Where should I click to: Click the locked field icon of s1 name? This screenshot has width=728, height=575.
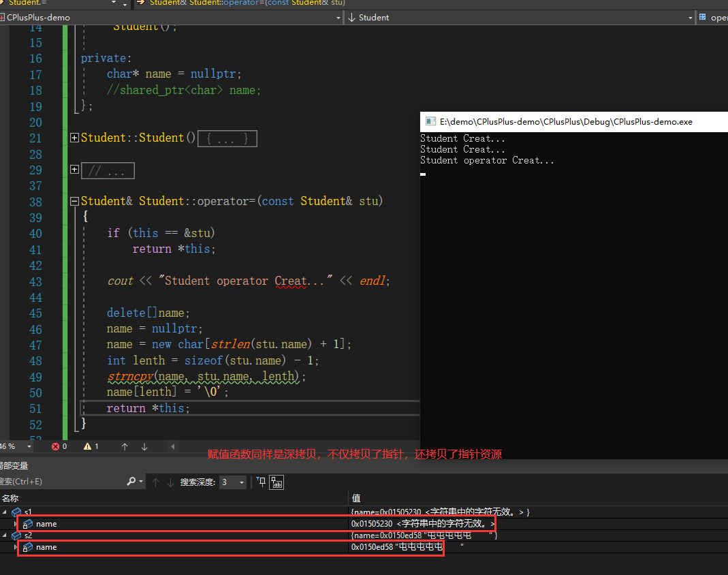[x=28, y=524]
